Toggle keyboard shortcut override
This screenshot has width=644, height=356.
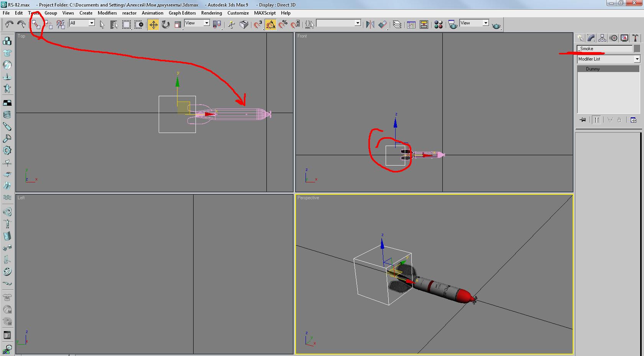pos(244,25)
